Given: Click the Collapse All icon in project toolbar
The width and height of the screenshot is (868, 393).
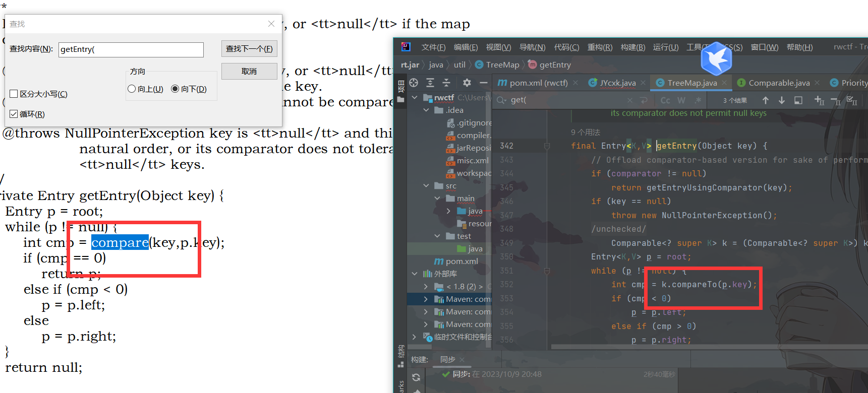Looking at the screenshot, I should pyautogui.click(x=446, y=83).
